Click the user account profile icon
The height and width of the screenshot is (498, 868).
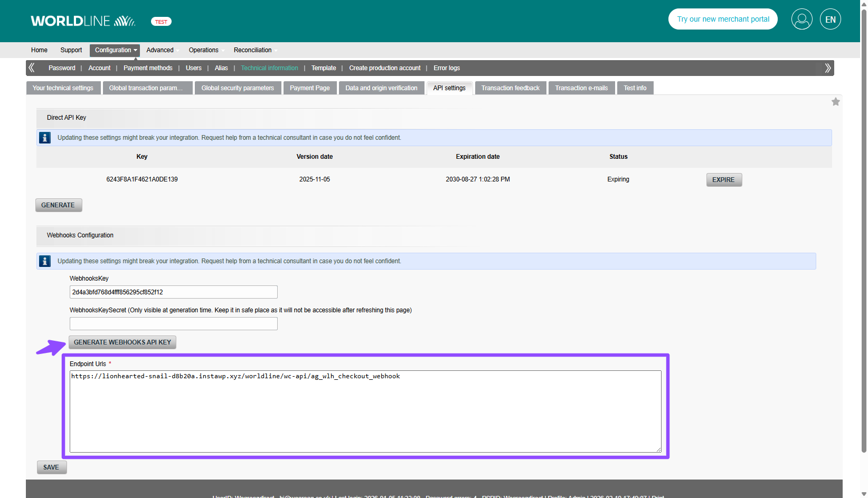[x=801, y=20]
